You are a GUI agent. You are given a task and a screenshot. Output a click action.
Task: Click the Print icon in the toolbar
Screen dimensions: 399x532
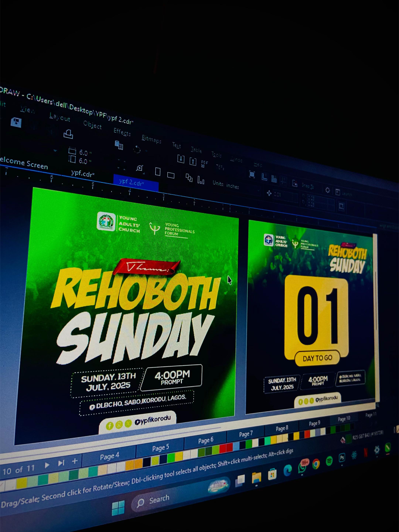tap(68, 134)
